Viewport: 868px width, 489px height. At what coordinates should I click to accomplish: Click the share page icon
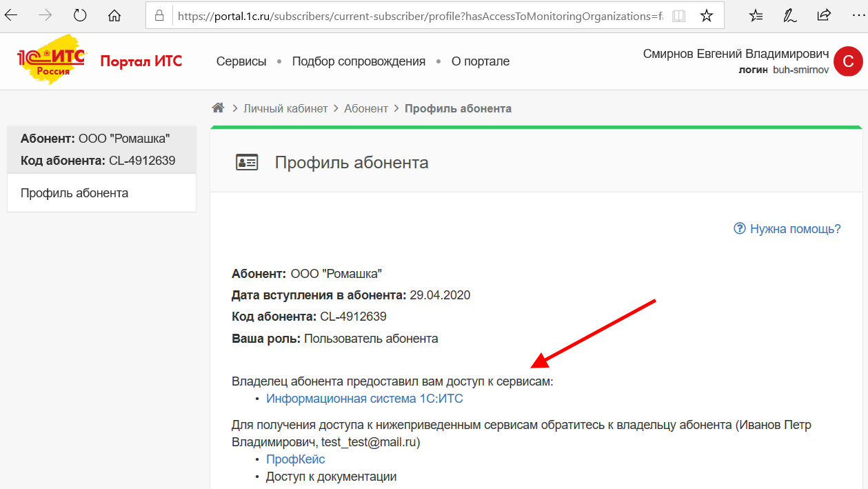pyautogui.click(x=824, y=15)
